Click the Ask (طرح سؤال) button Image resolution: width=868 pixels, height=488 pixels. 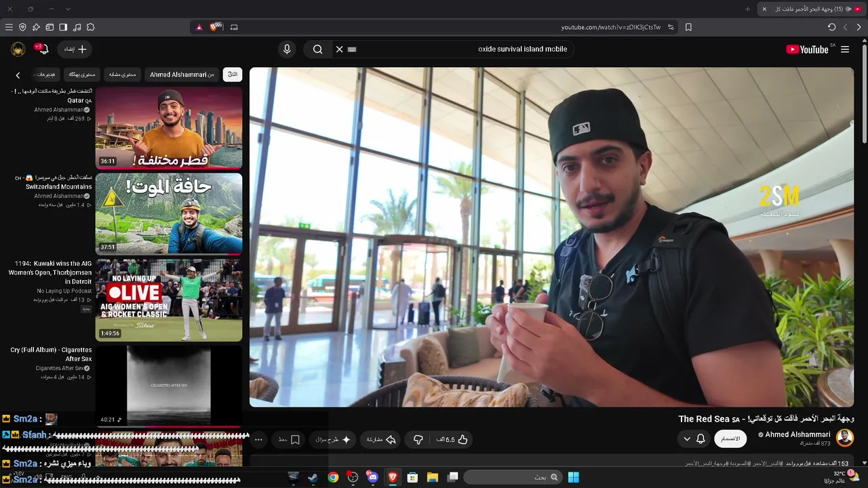click(334, 440)
